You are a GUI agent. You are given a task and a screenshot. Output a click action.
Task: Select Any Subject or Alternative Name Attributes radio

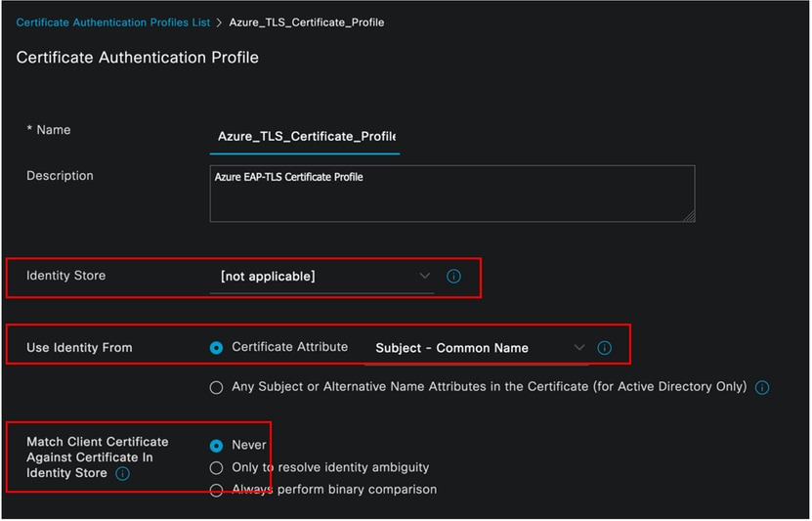click(x=216, y=388)
